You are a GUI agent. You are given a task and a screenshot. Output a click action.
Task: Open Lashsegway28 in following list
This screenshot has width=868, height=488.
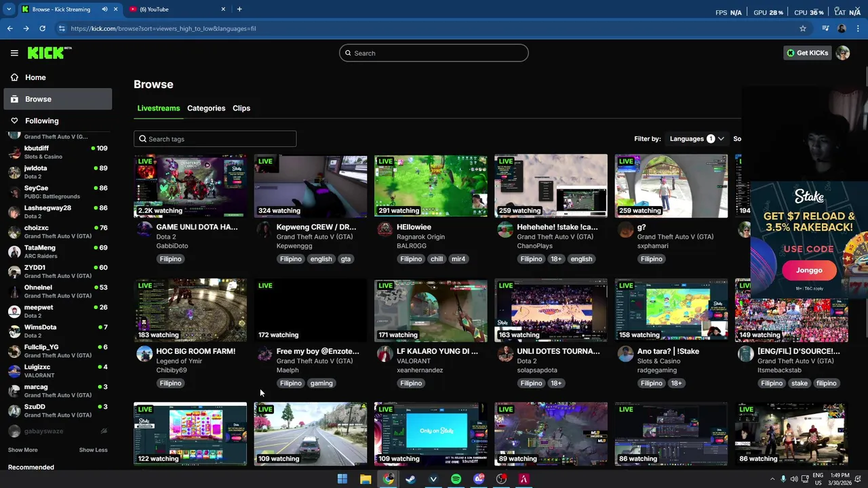(58, 211)
